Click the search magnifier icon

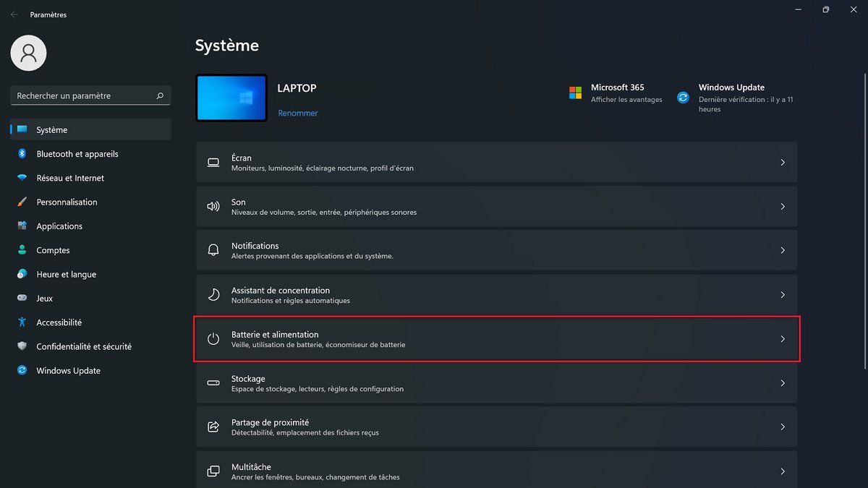coord(160,95)
